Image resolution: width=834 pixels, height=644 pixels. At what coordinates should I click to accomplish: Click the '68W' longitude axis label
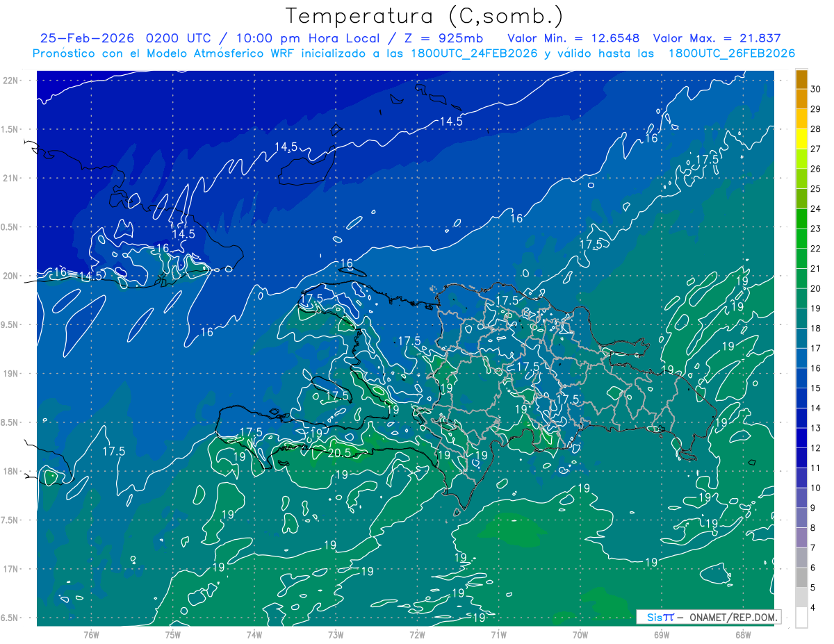tap(743, 635)
